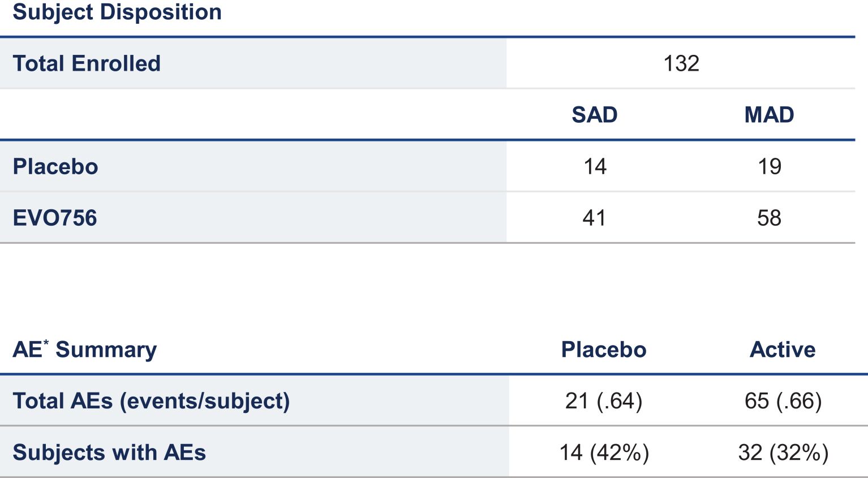Select the Subjects with AEs row label
This screenshot has width=868, height=478.
(109, 453)
